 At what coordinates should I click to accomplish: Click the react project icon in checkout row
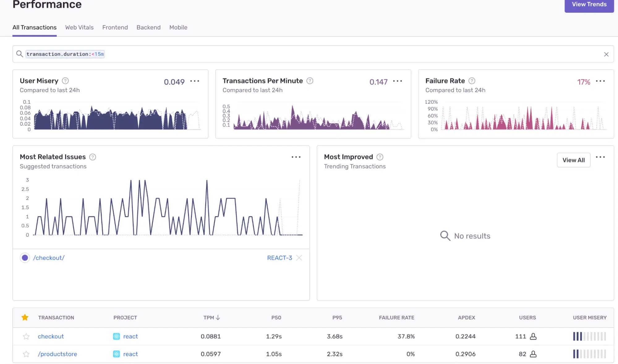coord(116,336)
